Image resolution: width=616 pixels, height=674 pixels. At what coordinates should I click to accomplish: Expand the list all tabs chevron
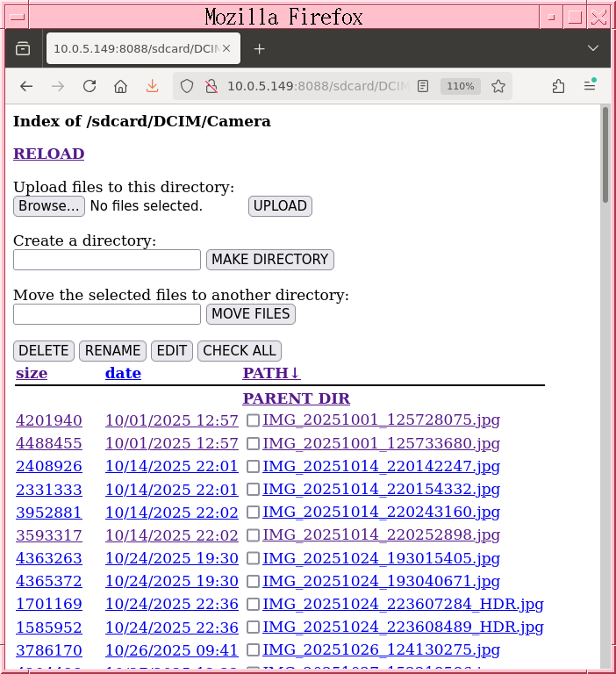point(593,49)
